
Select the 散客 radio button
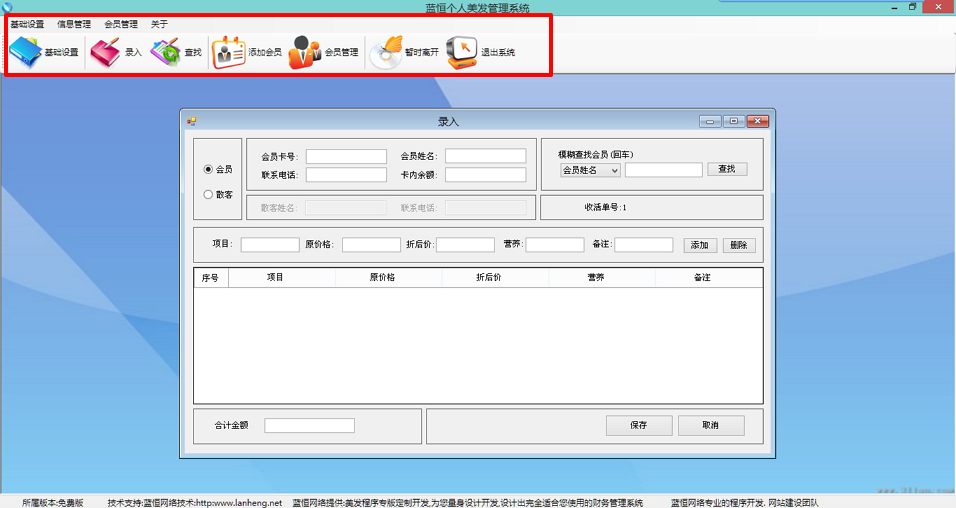click(x=208, y=195)
